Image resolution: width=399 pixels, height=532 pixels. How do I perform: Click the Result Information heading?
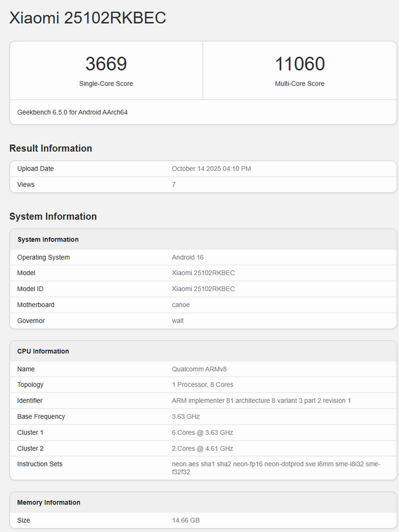(x=51, y=149)
